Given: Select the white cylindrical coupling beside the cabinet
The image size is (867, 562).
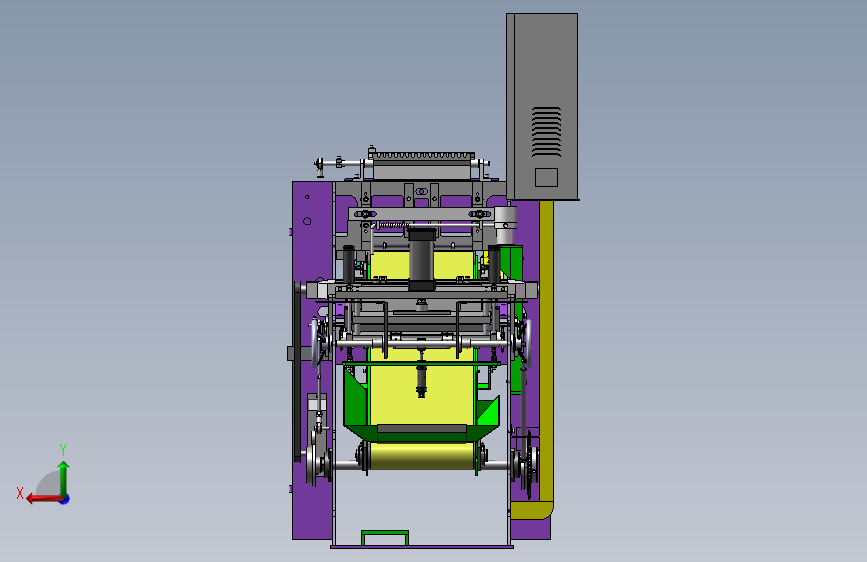Looking at the screenshot, I should coord(505,225).
